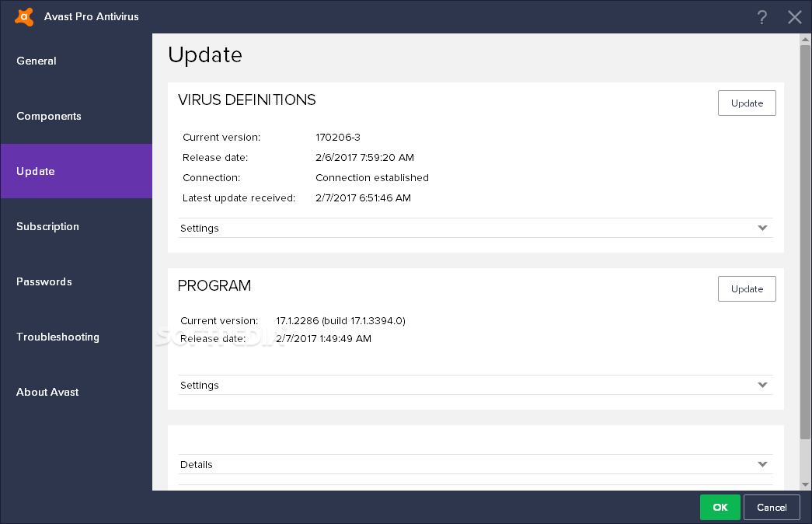The width and height of the screenshot is (812, 524).
Task: Open help with the question mark icon
Action: pos(761,17)
